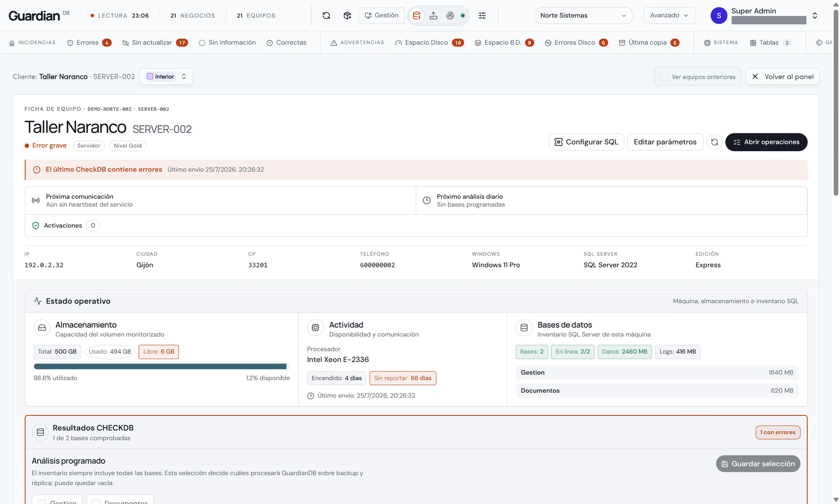This screenshot has height=504, width=840.
Task: Open the Gestión button in the toolbar
Action: [x=381, y=15]
